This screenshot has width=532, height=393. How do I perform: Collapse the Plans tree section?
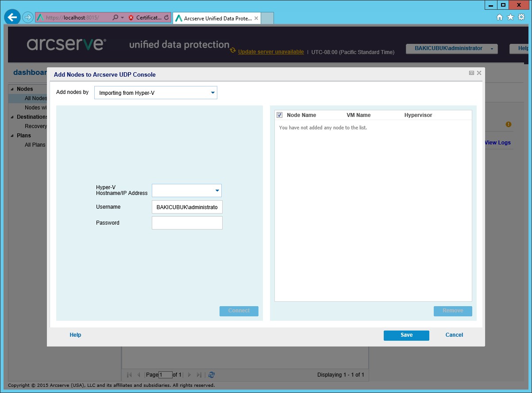(12, 136)
